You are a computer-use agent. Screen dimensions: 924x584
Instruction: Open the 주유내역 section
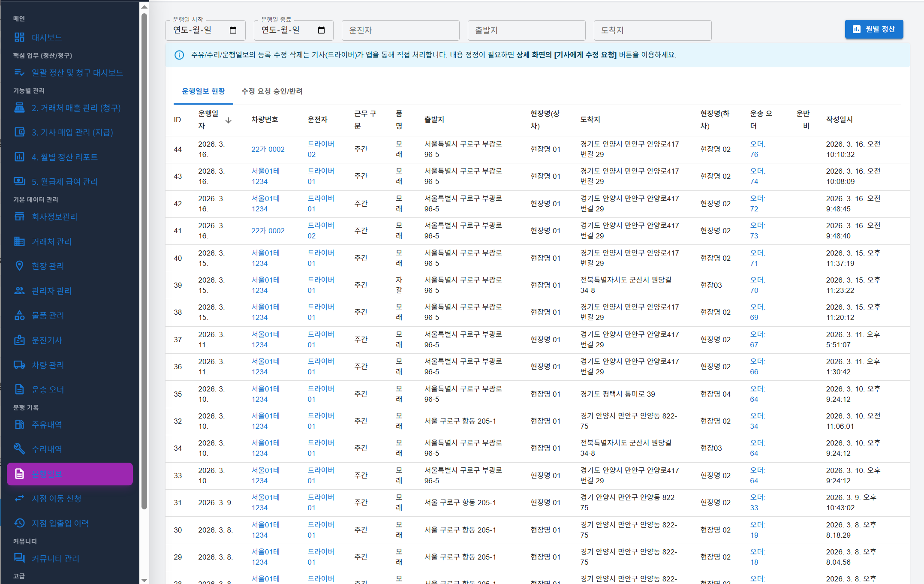tap(47, 424)
